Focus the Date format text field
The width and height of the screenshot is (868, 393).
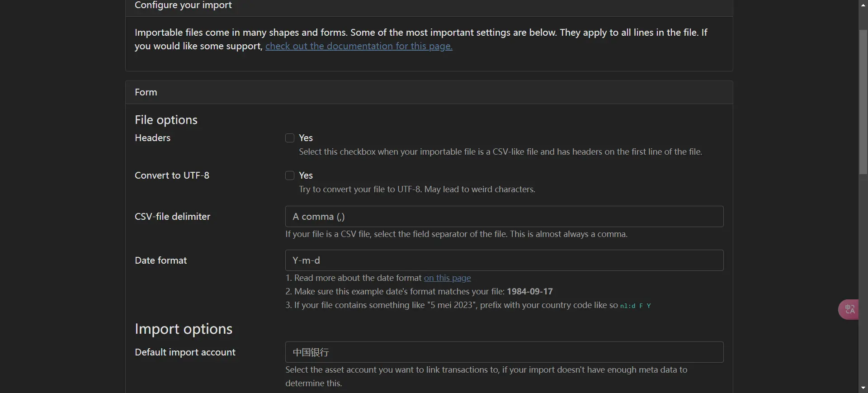coord(504,260)
